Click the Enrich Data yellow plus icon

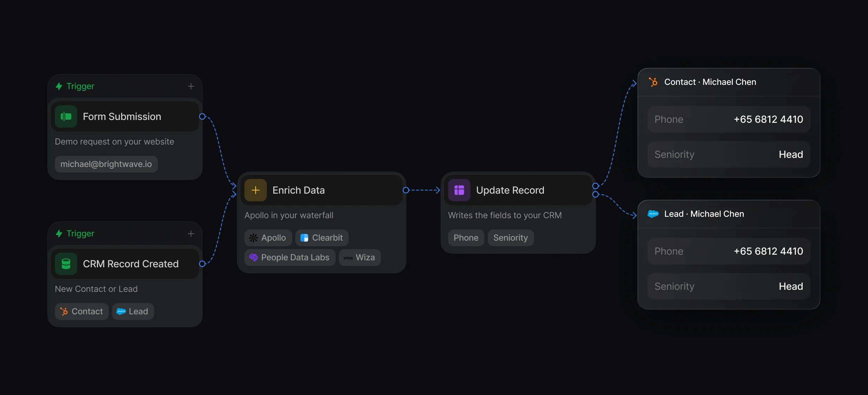pos(256,190)
